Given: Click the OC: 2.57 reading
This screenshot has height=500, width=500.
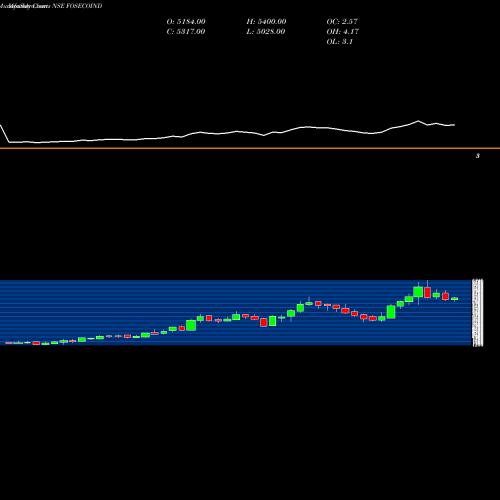Looking at the screenshot, I should pos(342,22).
